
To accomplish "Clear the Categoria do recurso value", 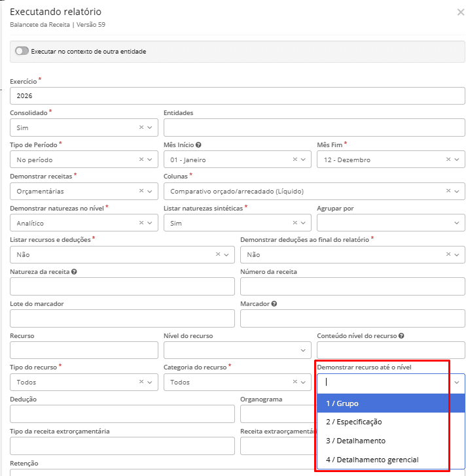I will [295, 382].
